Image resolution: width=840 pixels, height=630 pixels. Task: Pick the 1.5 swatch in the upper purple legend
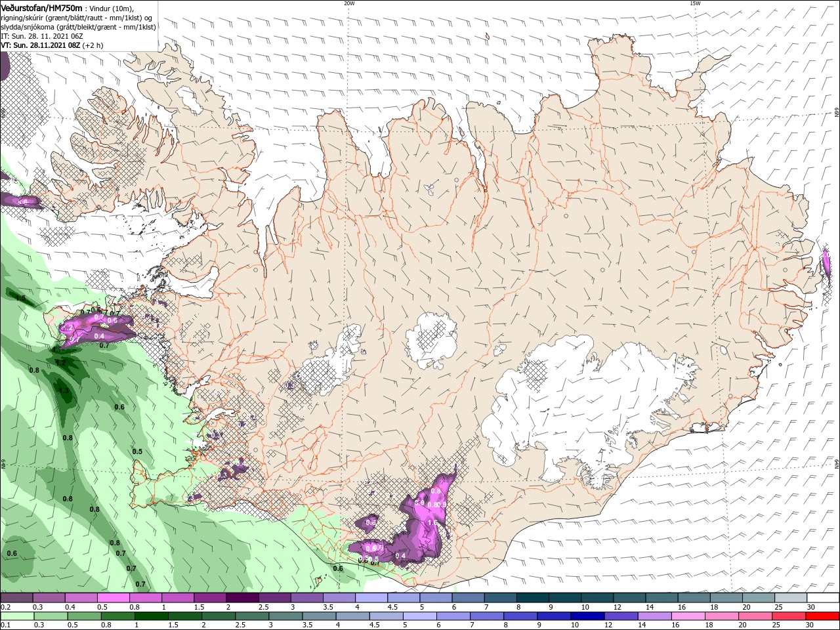pyautogui.click(x=211, y=598)
